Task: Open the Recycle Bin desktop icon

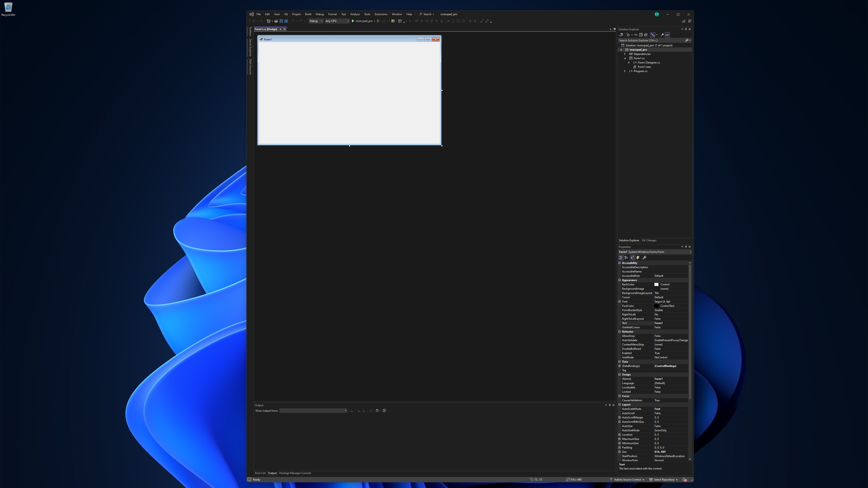Action: pyautogui.click(x=8, y=9)
